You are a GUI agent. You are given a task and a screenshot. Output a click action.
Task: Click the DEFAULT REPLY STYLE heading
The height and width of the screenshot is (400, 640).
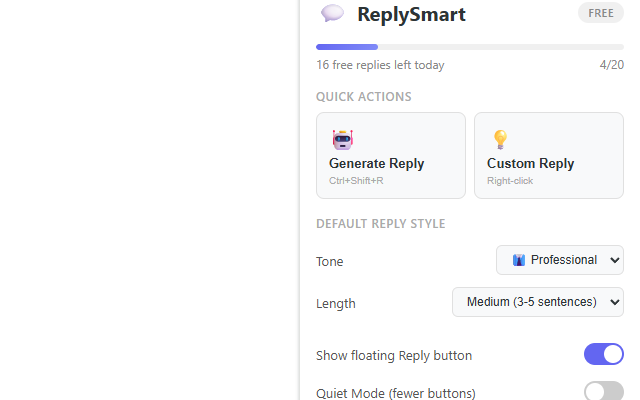click(x=380, y=224)
